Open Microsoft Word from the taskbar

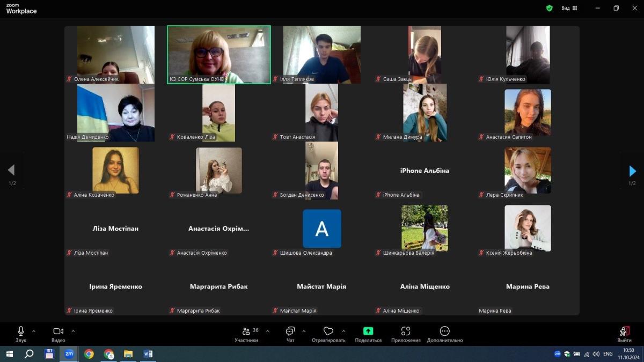pos(148,354)
